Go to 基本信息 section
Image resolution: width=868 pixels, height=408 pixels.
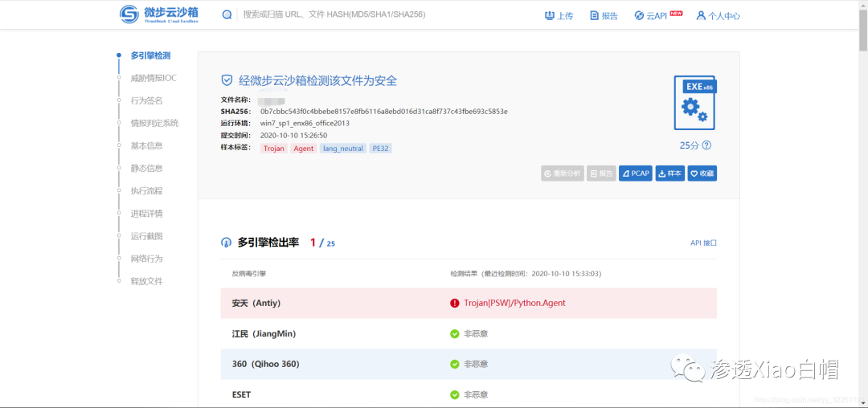coord(147,145)
